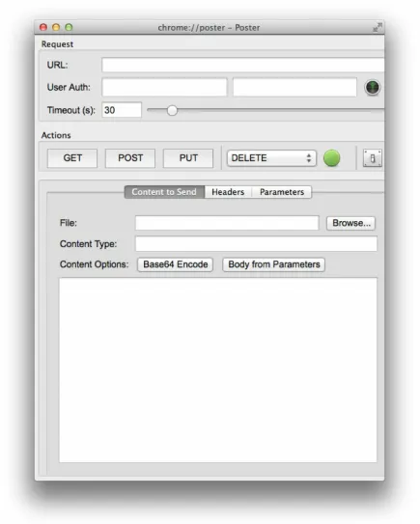Click the File path input field
This screenshot has width=420, height=524.
tap(227, 223)
